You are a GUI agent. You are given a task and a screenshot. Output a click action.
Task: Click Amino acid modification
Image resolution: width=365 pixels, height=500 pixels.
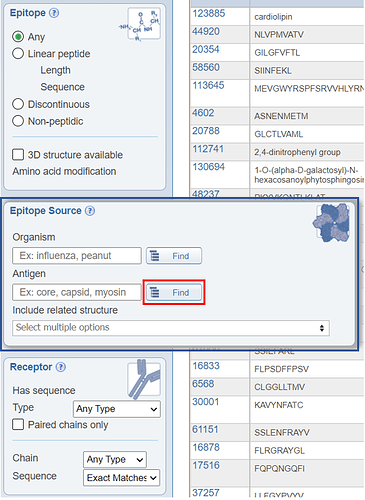coord(64,171)
